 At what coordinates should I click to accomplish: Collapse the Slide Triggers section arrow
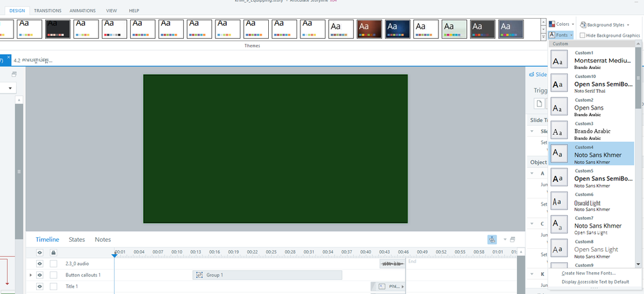[532, 132]
